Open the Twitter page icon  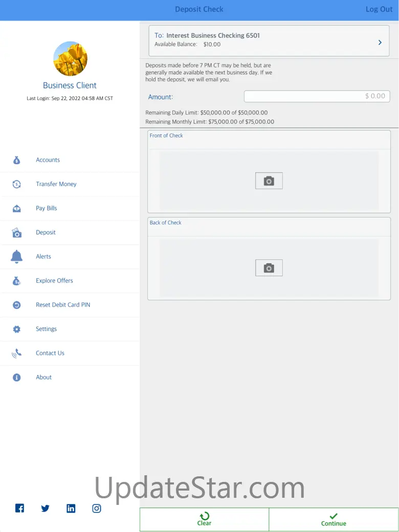pos(45,508)
